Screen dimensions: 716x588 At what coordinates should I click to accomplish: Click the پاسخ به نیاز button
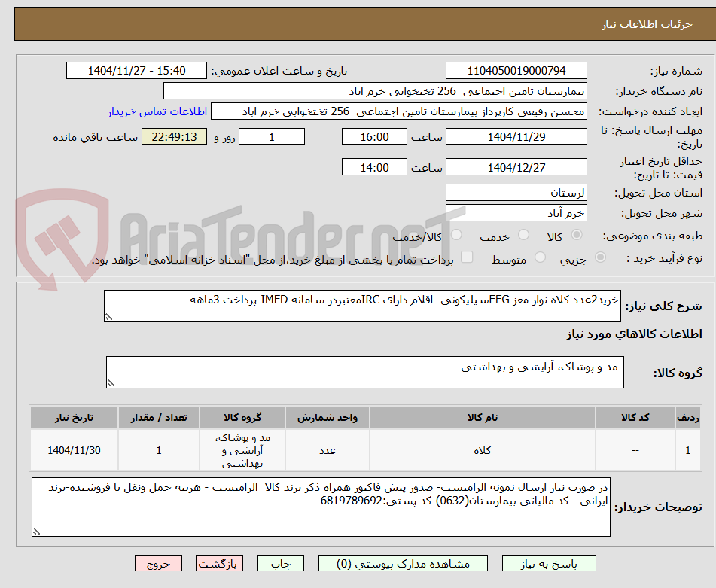[549, 563]
